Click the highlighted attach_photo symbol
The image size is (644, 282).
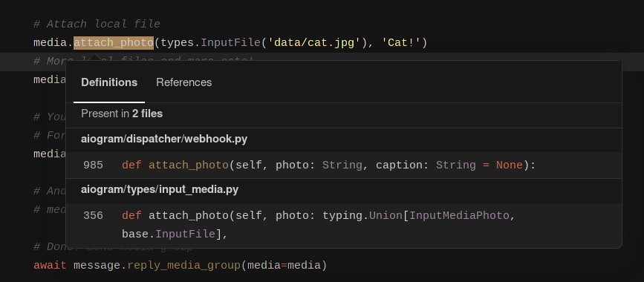(114, 43)
